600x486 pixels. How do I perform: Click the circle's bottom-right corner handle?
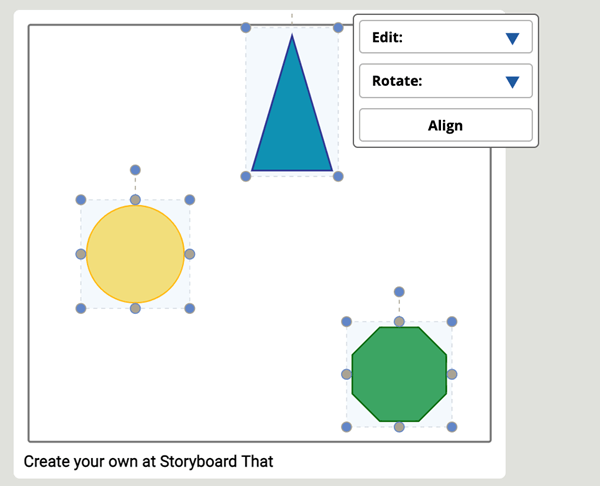[189, 308]
